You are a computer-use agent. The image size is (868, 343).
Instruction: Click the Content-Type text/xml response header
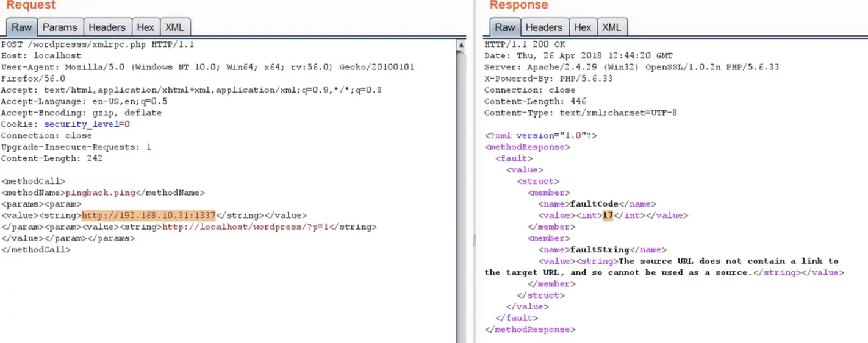click(580, 113)
